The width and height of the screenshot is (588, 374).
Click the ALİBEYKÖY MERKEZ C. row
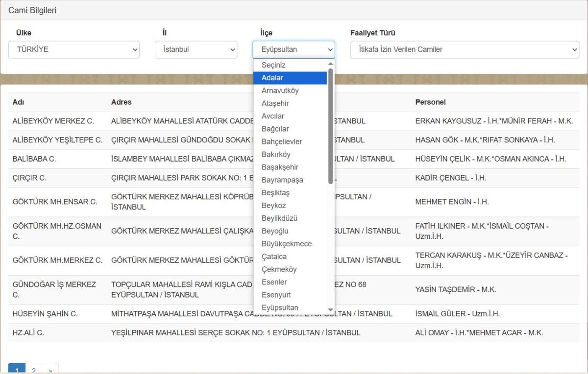coord(53,121)
